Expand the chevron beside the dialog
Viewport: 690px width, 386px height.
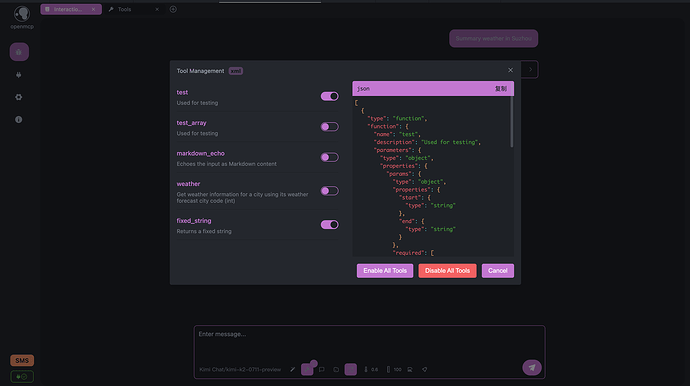[x=530, y=70]
